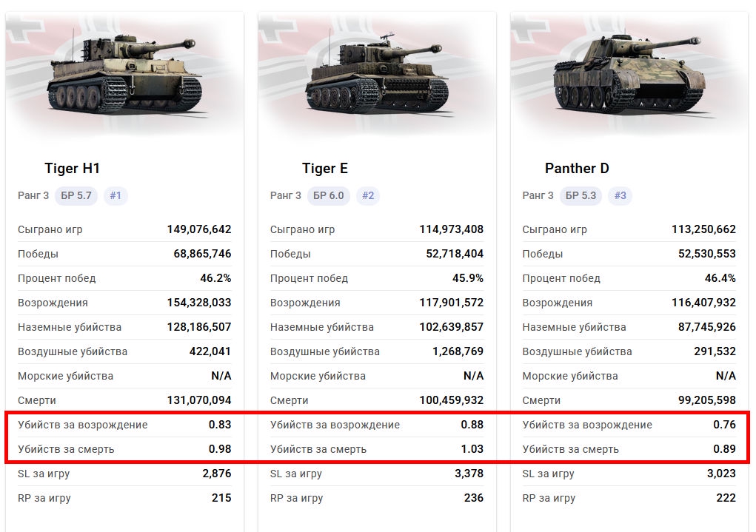The height and width of the screenshot is (532, 756).
Task: Open the Panther D title link
Action: [577, 169]
